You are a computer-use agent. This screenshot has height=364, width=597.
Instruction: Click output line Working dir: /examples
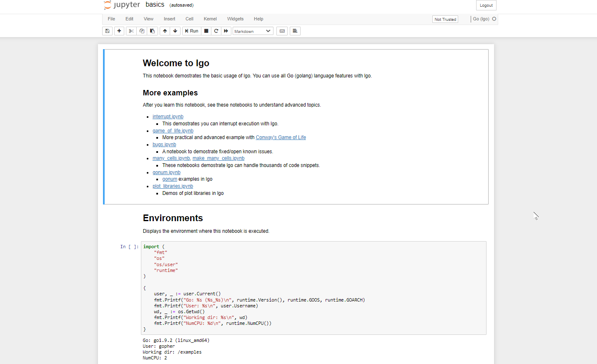click(172, 352)
